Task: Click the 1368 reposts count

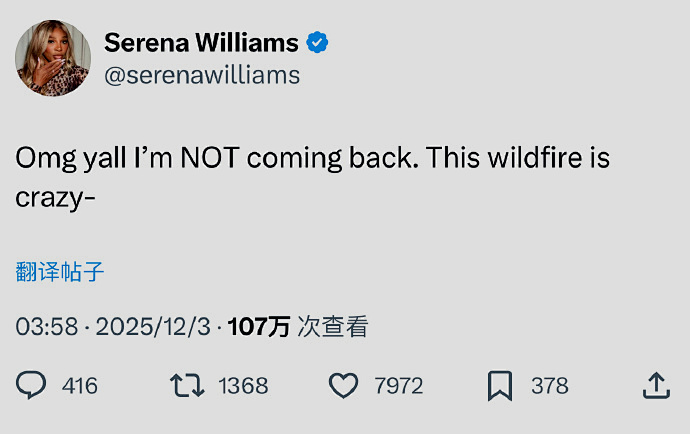Action: [243, 386]
